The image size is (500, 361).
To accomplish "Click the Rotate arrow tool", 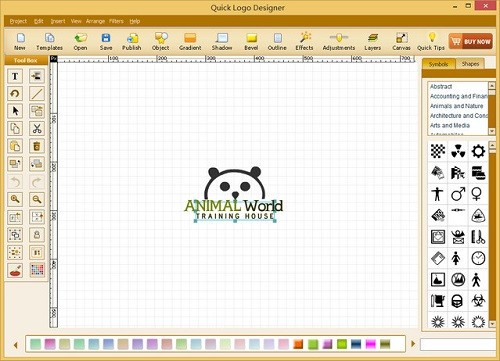I will coord(15,94).
